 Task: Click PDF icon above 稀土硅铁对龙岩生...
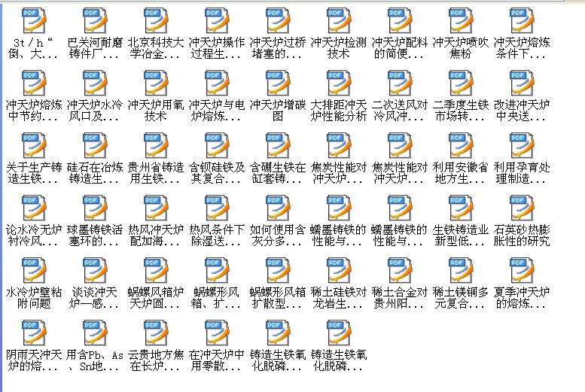point(339,270)
